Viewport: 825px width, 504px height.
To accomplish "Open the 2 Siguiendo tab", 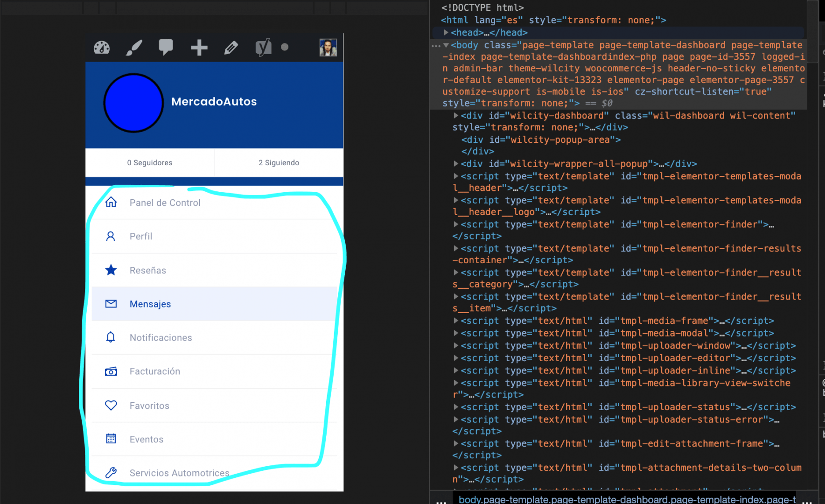I will 279,162.
